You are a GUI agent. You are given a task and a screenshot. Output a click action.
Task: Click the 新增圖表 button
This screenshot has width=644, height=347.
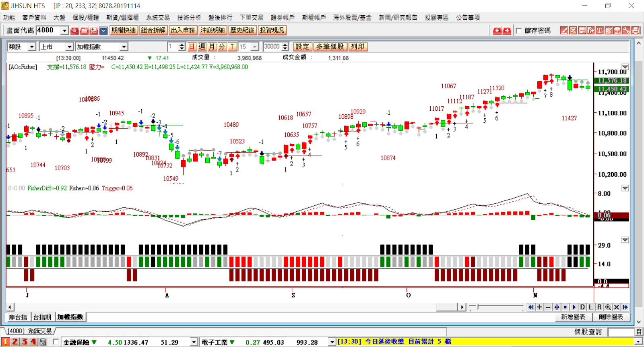coord(574,317)
